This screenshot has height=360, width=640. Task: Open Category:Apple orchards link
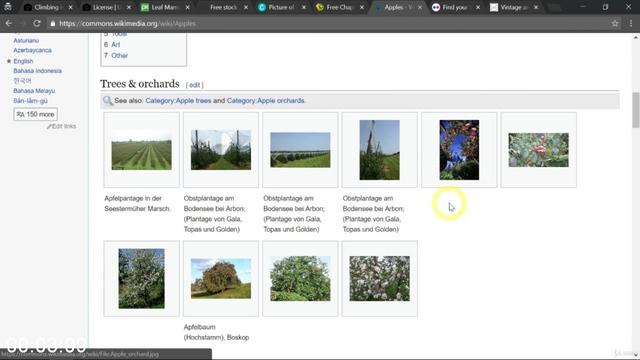[x=266, y=100]
